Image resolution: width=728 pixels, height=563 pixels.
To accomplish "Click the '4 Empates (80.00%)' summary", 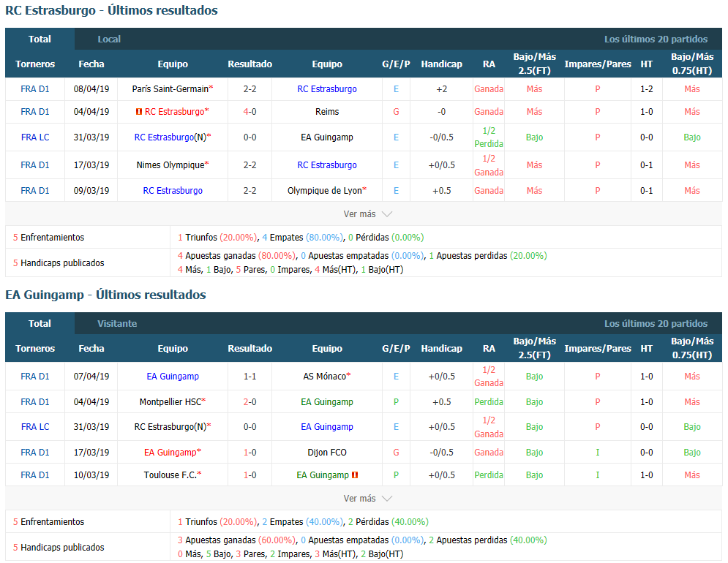I will pos(303,238).
